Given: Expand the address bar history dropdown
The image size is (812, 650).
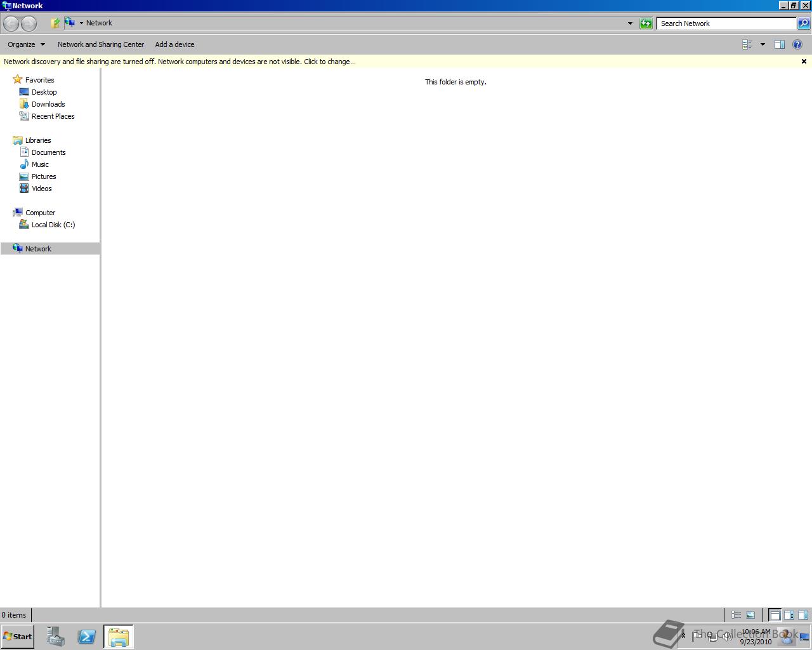Looking at the screenshot, I should (x=630, y=23).
